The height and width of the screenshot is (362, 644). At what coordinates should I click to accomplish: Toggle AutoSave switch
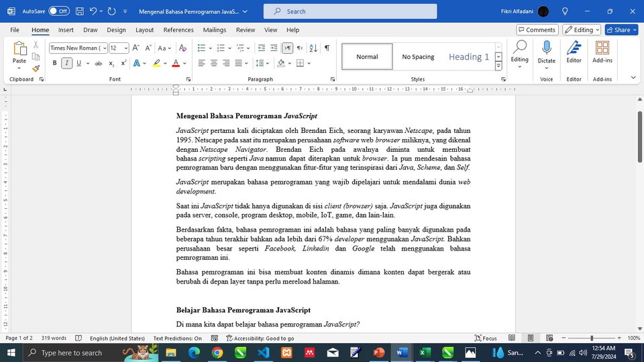coord(59,11)
